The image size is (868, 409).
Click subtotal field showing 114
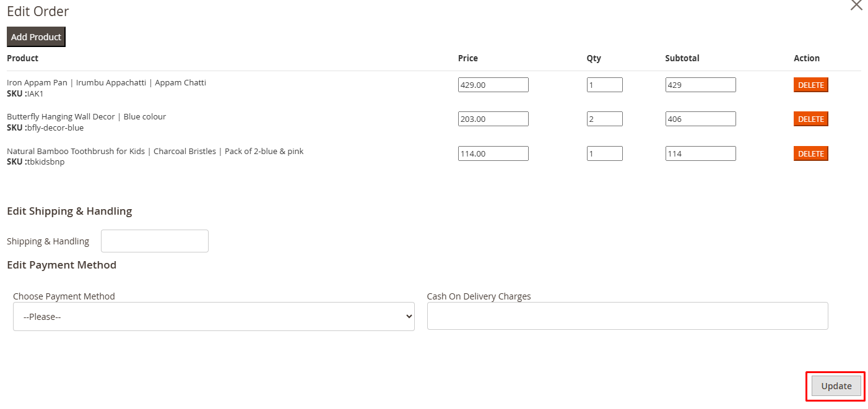[701, 153]
